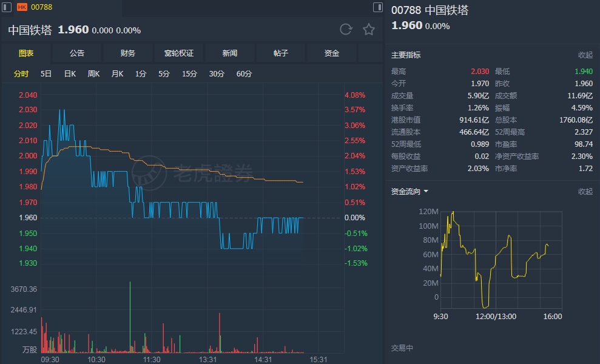
Task: Click the 4.08% percent axis label
Action: click(x=355, y=95)
